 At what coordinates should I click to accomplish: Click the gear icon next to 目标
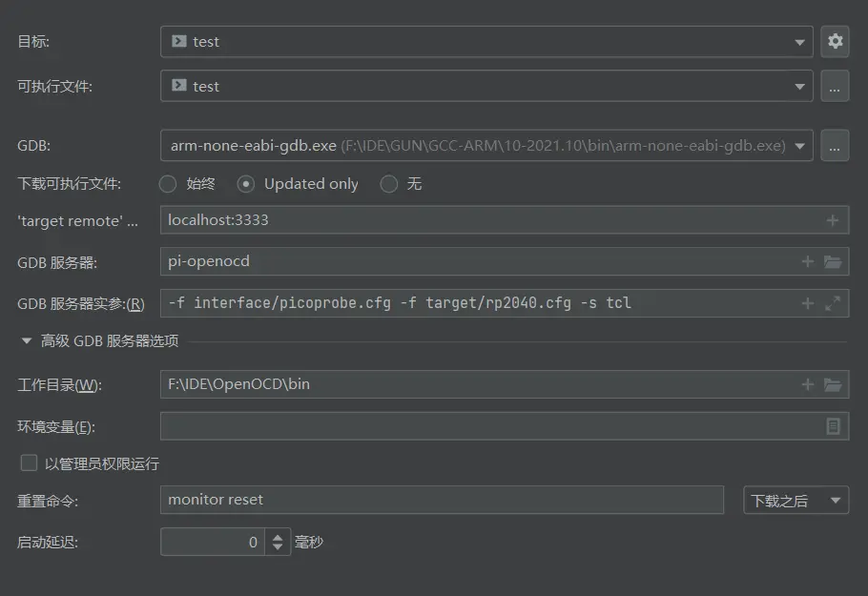click(x=835, y=41)
